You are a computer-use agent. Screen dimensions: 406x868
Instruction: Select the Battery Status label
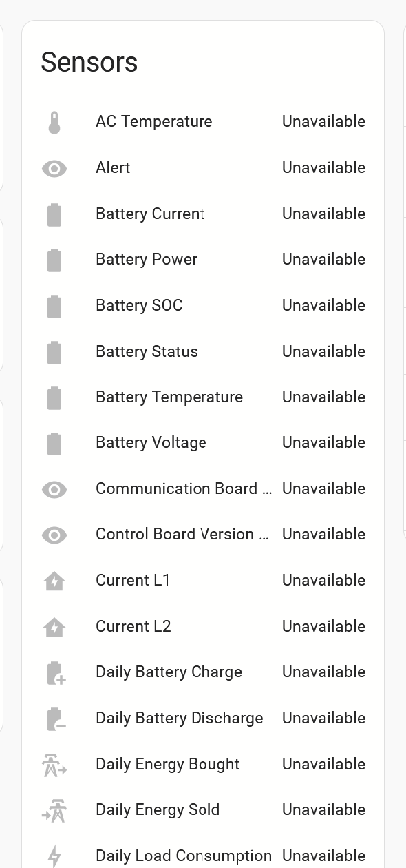click(147, 351)
